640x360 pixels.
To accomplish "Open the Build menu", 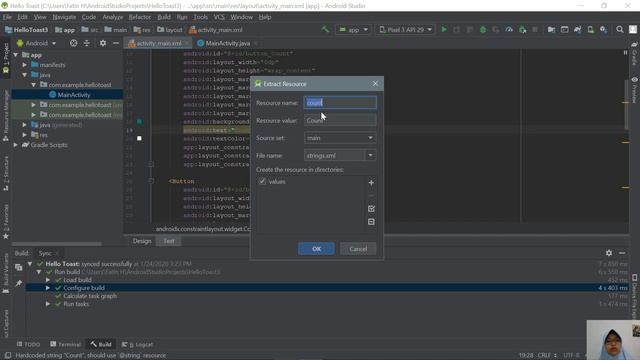I will pyautogui.click(x=164, y=17).
